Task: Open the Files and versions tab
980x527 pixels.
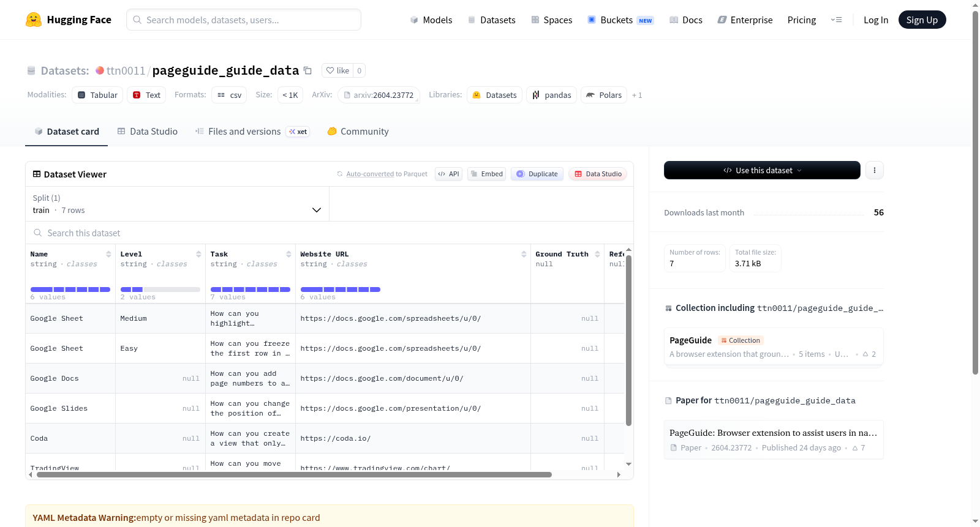Action: click(252, 132)
